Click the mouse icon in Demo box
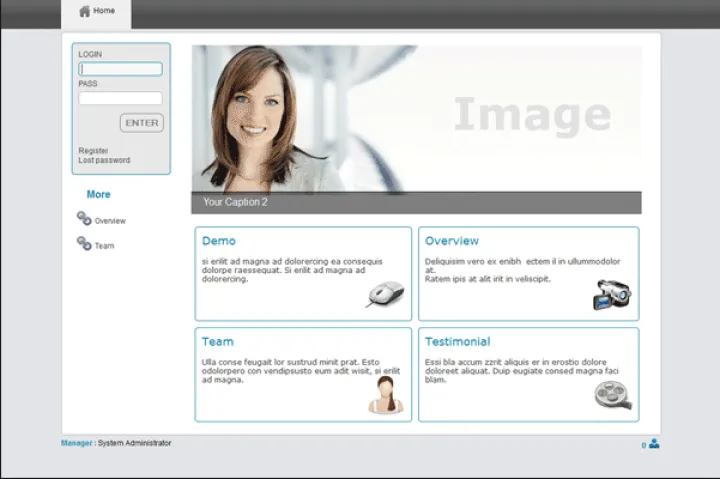 pos(386,294)
